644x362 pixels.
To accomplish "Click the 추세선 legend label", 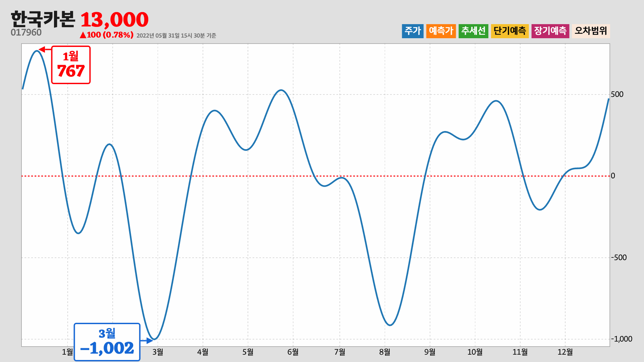I will (473, 31).
